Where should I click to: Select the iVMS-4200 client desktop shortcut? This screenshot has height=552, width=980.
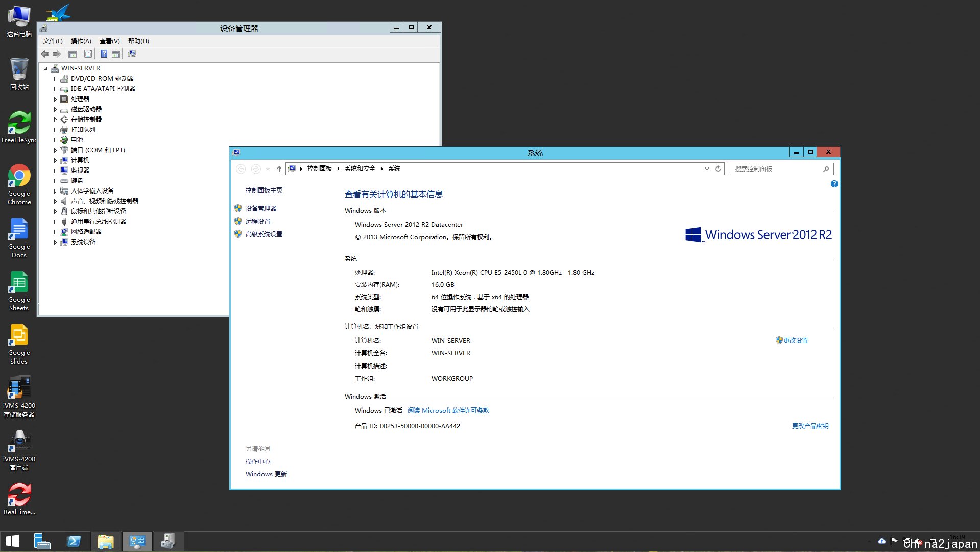point(19,450)
